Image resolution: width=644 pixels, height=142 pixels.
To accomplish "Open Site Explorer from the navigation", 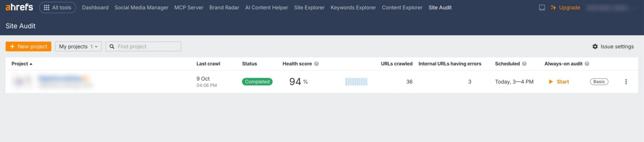I will pos(309,7).
